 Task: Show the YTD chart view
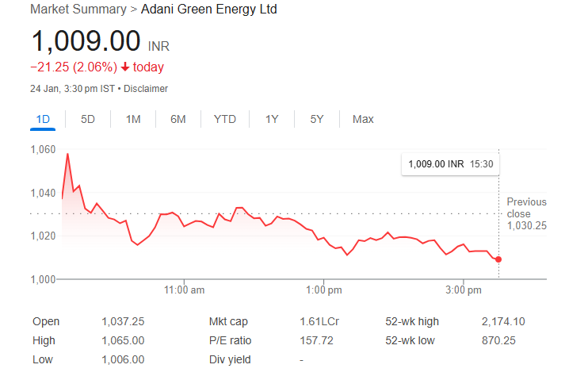click(x=224, y=119)
